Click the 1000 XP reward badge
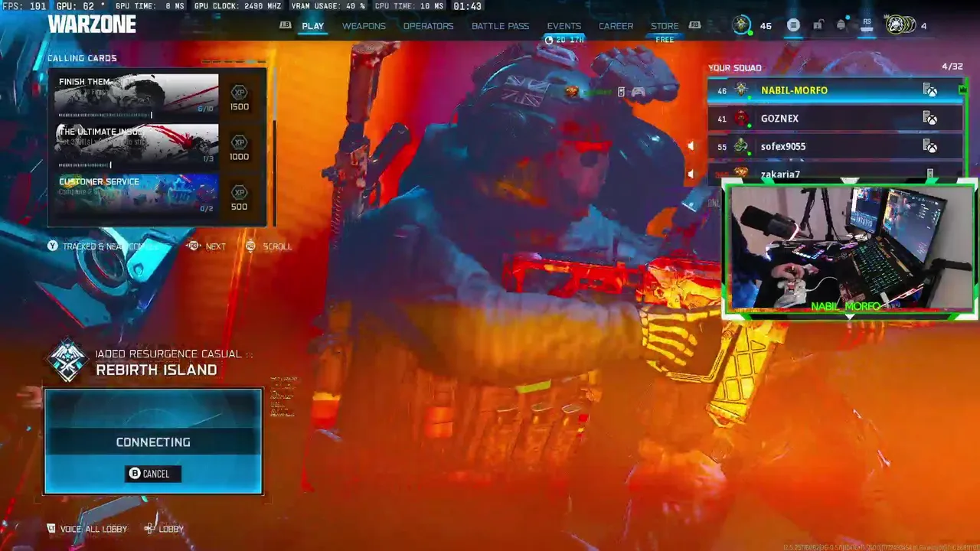Viewport: 980px width, 551px height. [239, 147]
